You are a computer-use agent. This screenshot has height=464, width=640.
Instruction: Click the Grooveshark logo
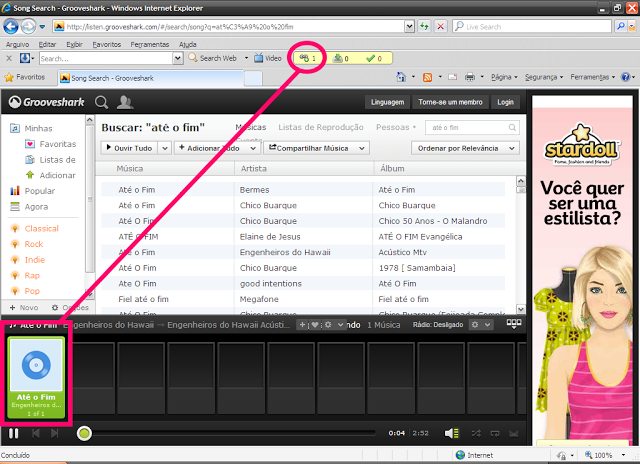tap(47, 102)
